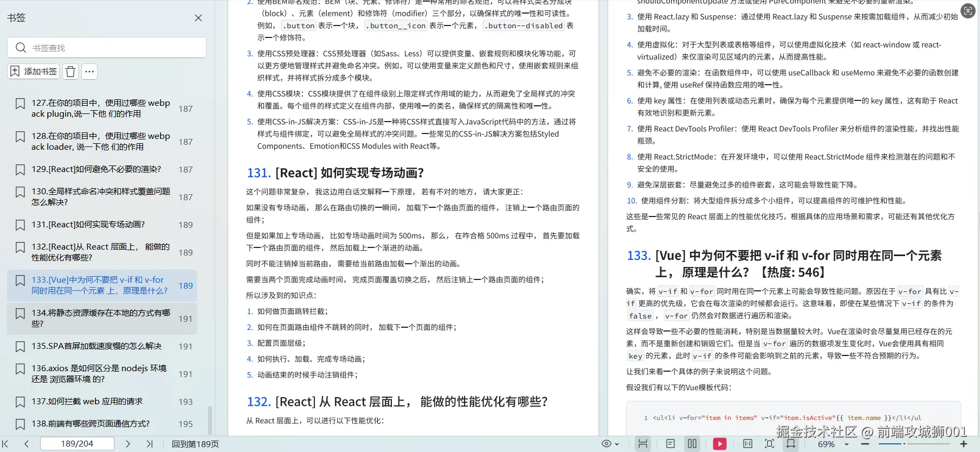
Task: Click the 添加书签 button
Action: click(34, 72)
